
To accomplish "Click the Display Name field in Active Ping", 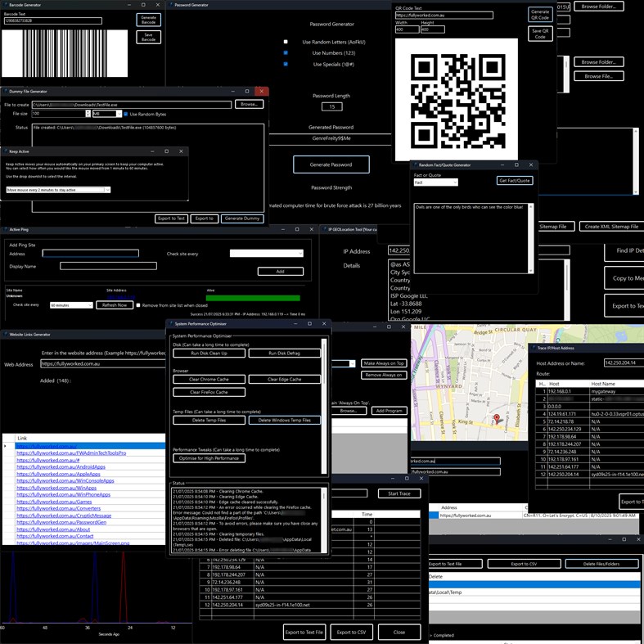I will click(x=109, y=266).
